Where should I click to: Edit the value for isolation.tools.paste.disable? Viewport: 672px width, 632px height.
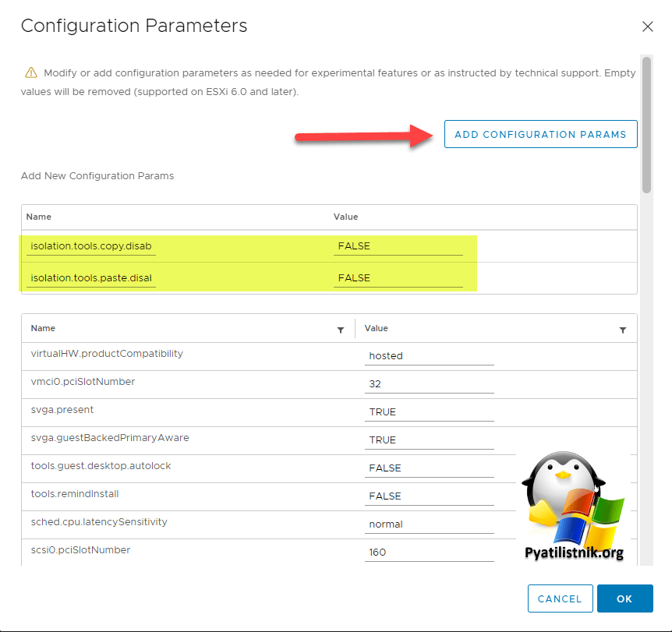click(398, 278)
